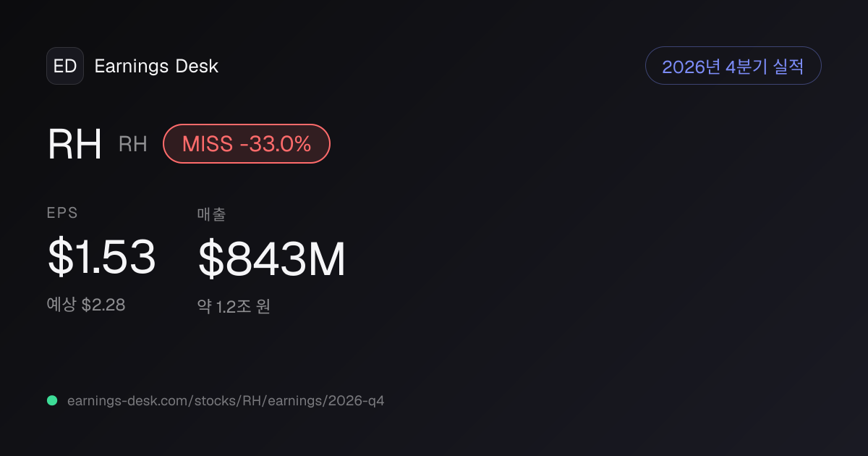Click the ED logo icon
This screenshot has height=456, width=868.
click(x=65, y=66)
